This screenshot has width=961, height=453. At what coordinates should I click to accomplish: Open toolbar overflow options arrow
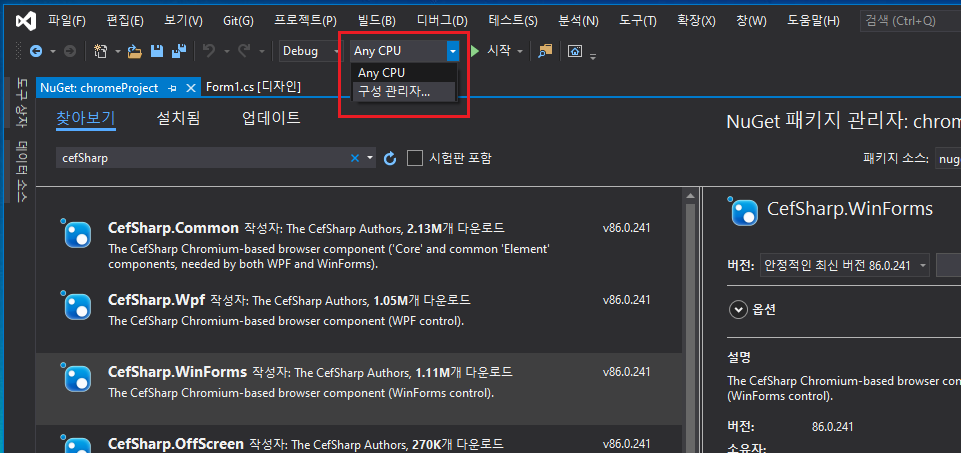(x=593, y=56)
